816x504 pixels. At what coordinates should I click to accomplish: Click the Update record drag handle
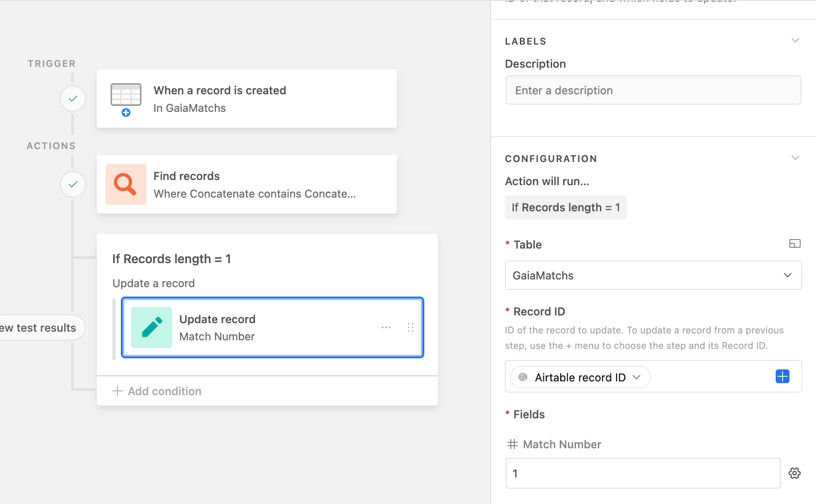tap(411, 327)
